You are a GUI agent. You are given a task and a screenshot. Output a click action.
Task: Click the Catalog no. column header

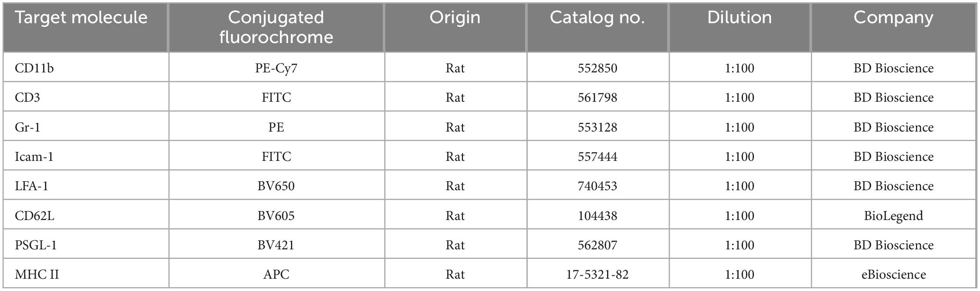pos(597,18)
